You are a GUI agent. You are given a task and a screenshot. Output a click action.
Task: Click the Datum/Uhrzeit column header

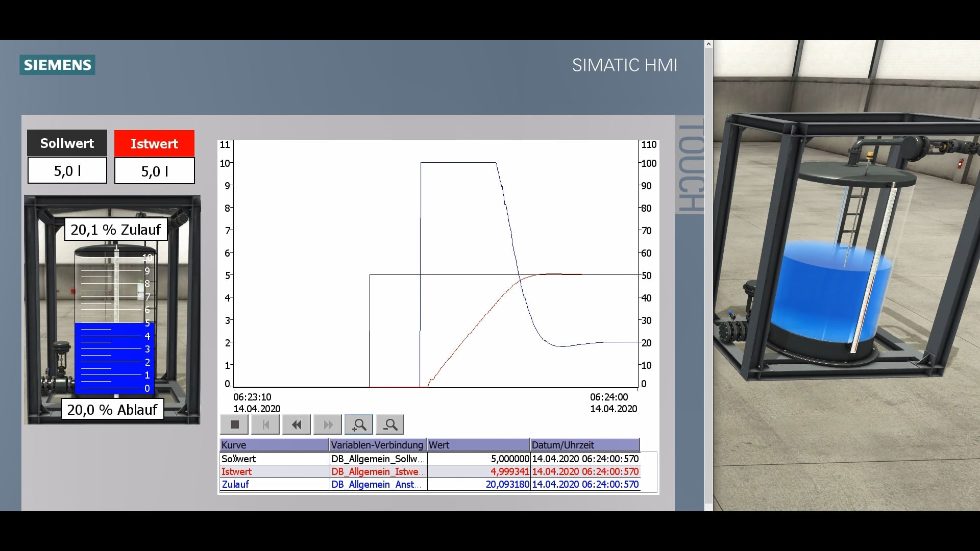point(584,445)
